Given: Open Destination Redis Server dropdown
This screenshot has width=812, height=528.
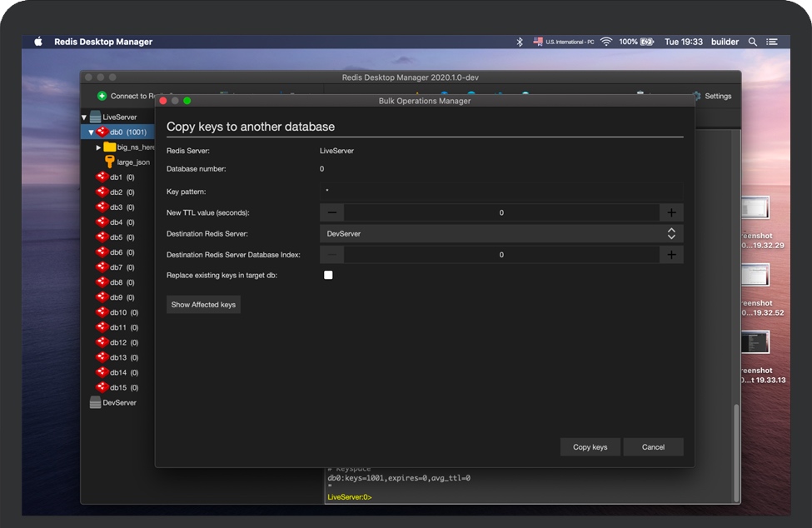Looking at the screenshot, I should 501,234.
